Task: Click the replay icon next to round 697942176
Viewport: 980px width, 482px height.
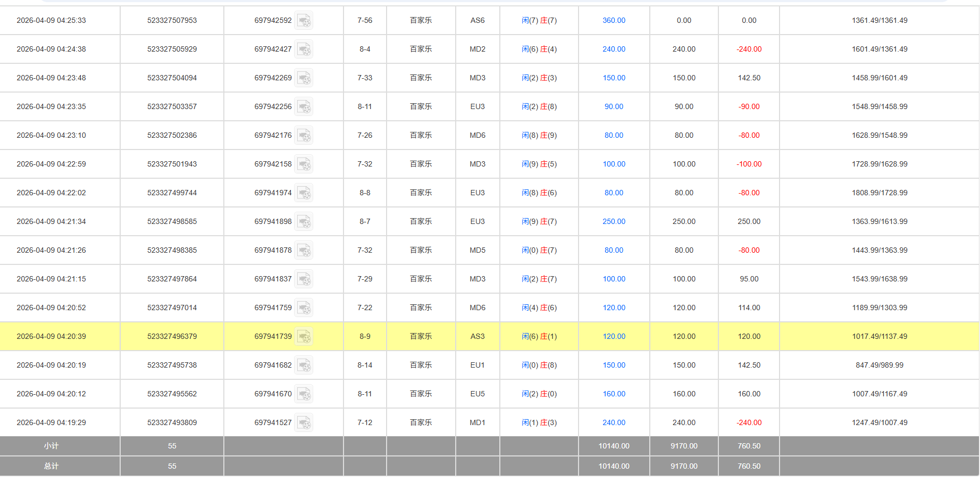Action: point(304,136)
